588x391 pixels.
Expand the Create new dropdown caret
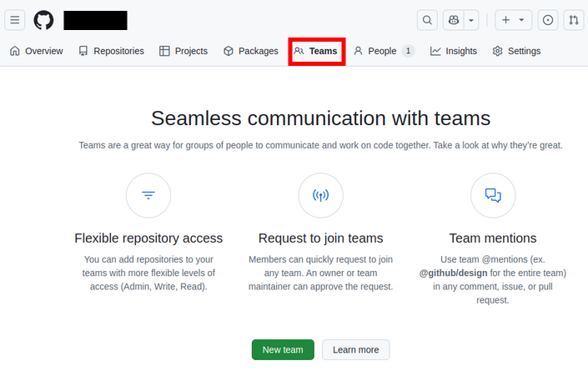click(x=521, y=20)
